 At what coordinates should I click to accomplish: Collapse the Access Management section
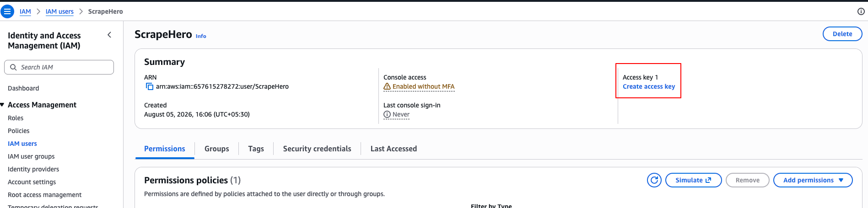pyautogui.click(x=2, y=105)
